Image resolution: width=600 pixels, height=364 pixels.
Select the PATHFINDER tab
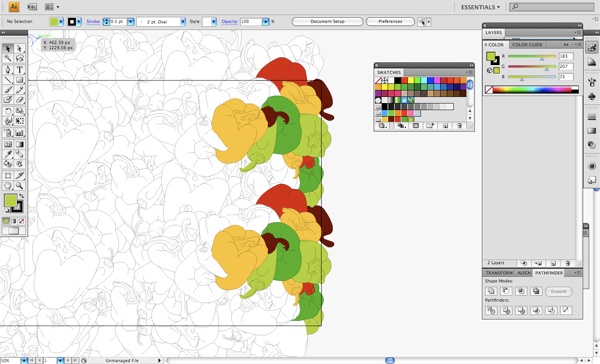point(549,273)
